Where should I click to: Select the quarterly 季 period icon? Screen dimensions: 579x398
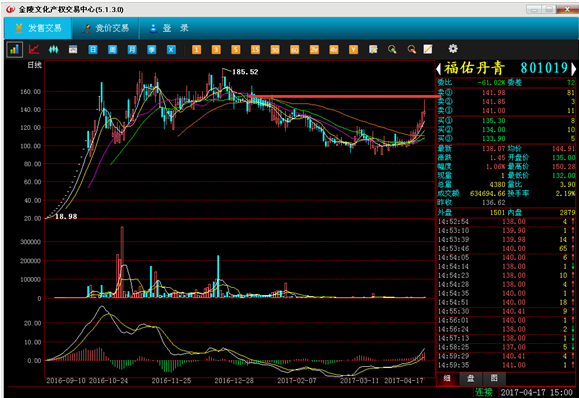(x=151, y=49)
